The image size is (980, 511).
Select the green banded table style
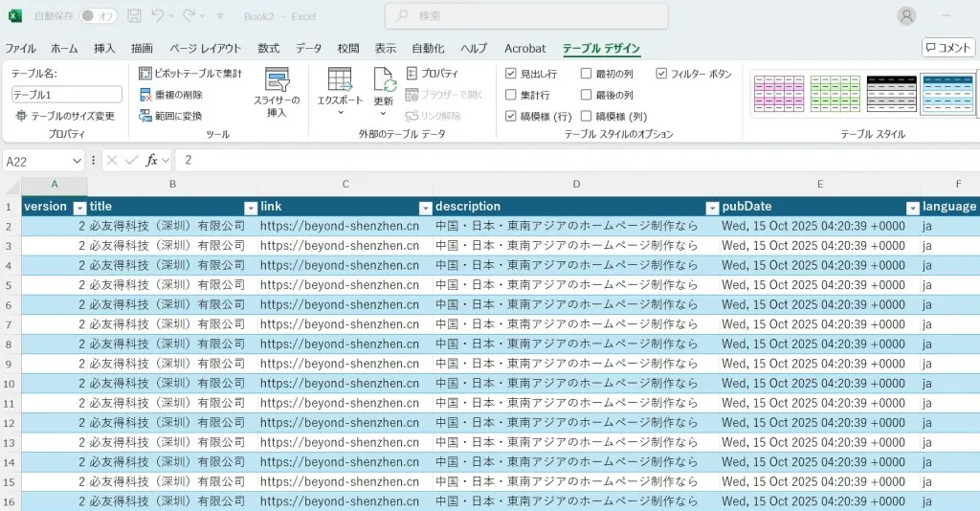pyautogui.click(x=835, y=94)
